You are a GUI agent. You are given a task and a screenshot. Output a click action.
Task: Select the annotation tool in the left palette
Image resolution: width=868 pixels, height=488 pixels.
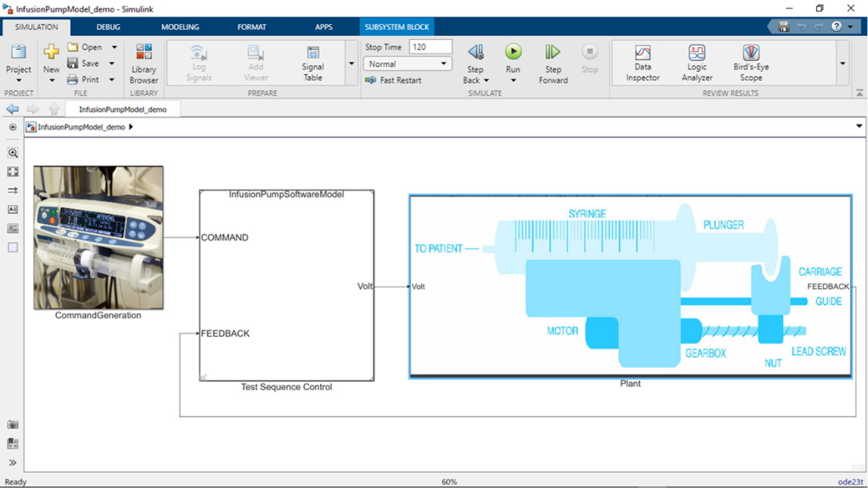[13, 209]
